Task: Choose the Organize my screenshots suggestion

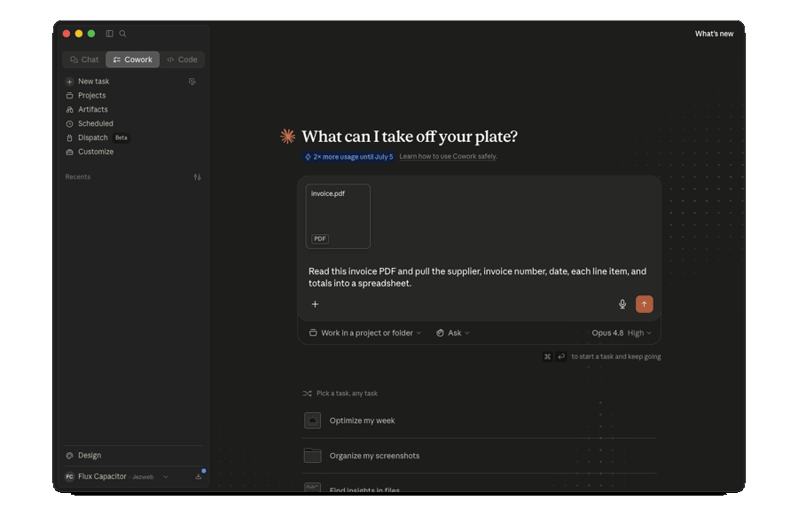Action: coord(479,456)
